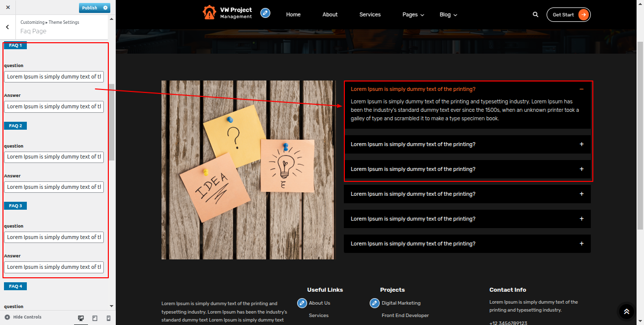Open the gear settings next to Publish
The image size is (644, 325).
(x=105, y=8)
